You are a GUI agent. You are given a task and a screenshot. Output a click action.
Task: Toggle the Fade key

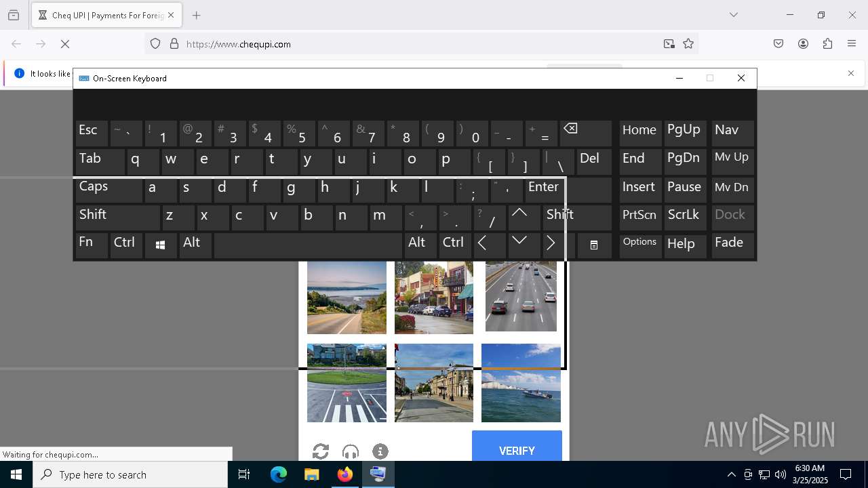coord(732,245)
